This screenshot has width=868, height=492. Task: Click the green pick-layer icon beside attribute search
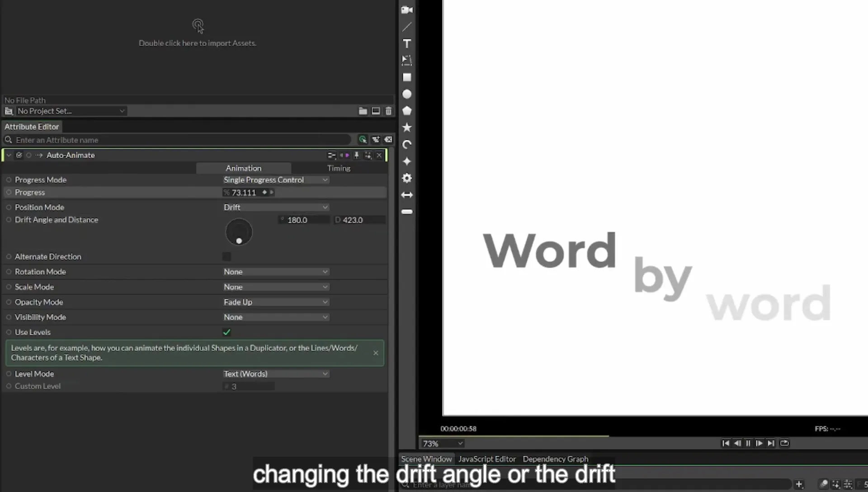coord(363,140)
